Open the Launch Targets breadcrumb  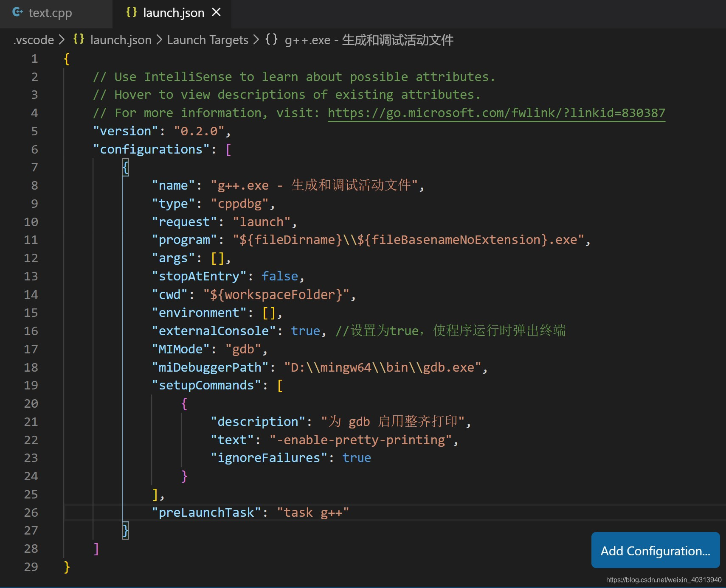[208, 40]
